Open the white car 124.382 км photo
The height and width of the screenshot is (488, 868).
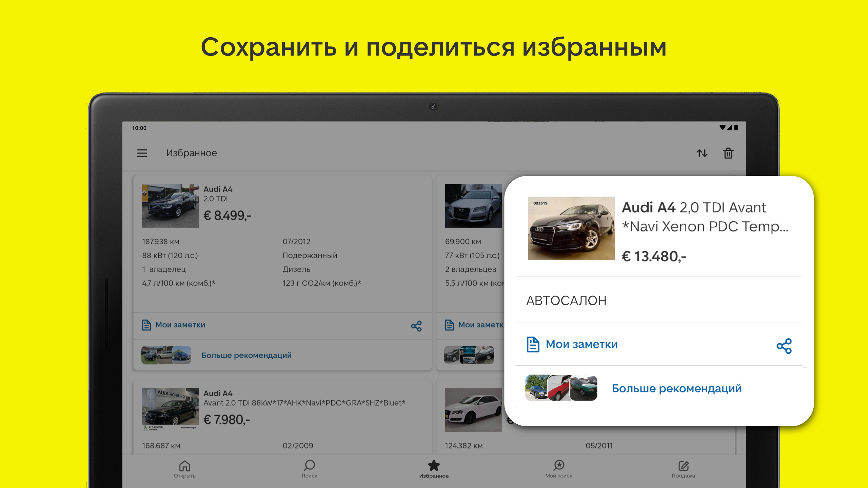click(x=473, y=410)
